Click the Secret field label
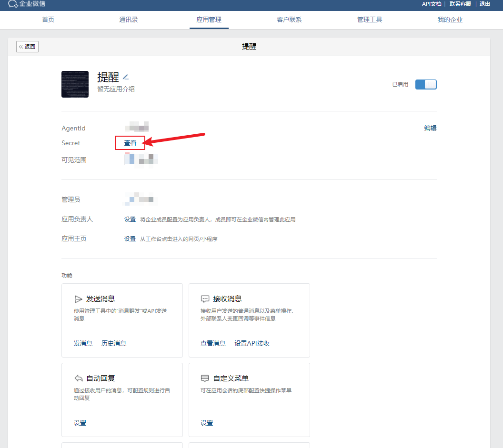Image resolution: width=503 pixels, height=448 pixels. coord(71,143)
